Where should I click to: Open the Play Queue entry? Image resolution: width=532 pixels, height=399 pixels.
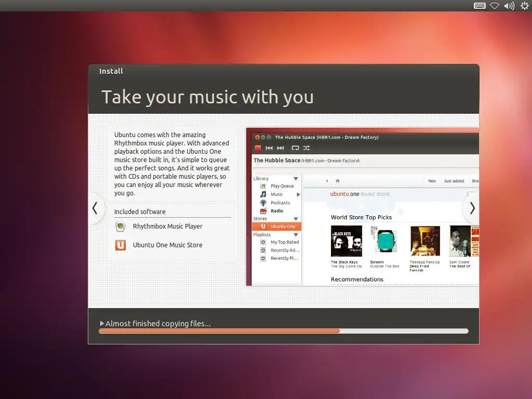tap(282, 186)
